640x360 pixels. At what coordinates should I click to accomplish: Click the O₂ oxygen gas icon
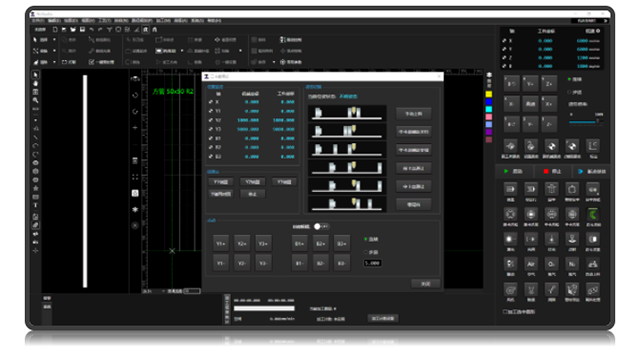tap(551, 264)
